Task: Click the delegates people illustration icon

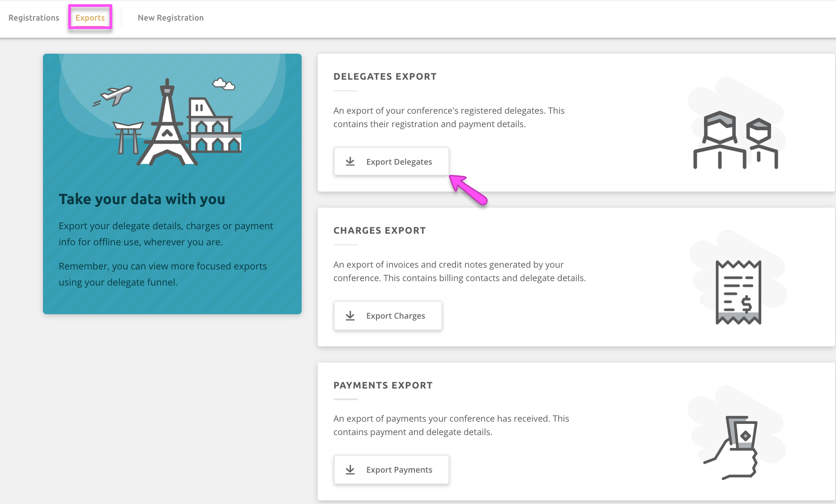Action: click(x=736, y=140)
